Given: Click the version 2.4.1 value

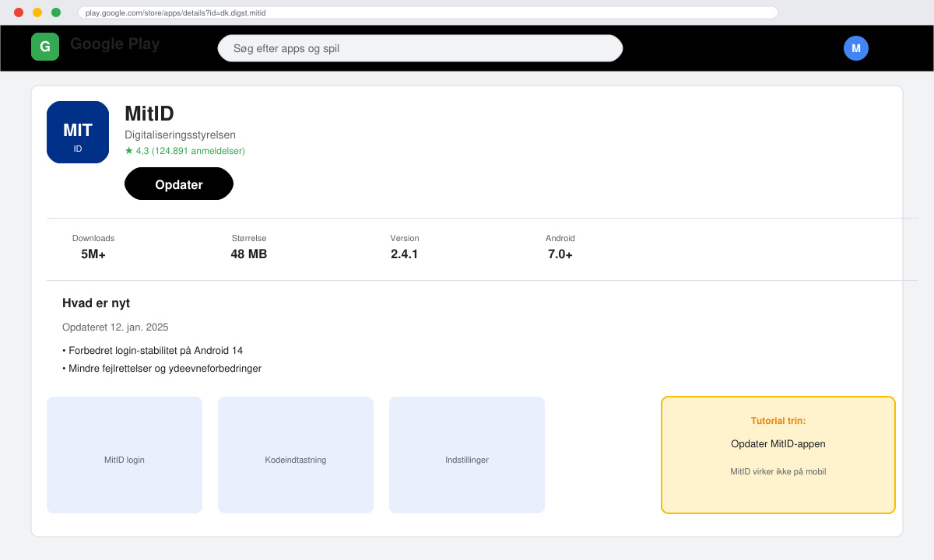Looking at the screenshot, I should click(x=405, y=254).
